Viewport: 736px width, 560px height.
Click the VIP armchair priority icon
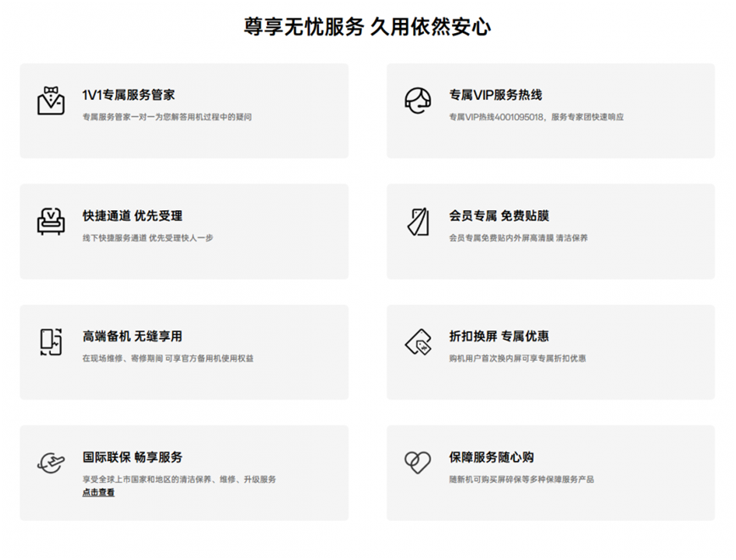tap(51, 221)
